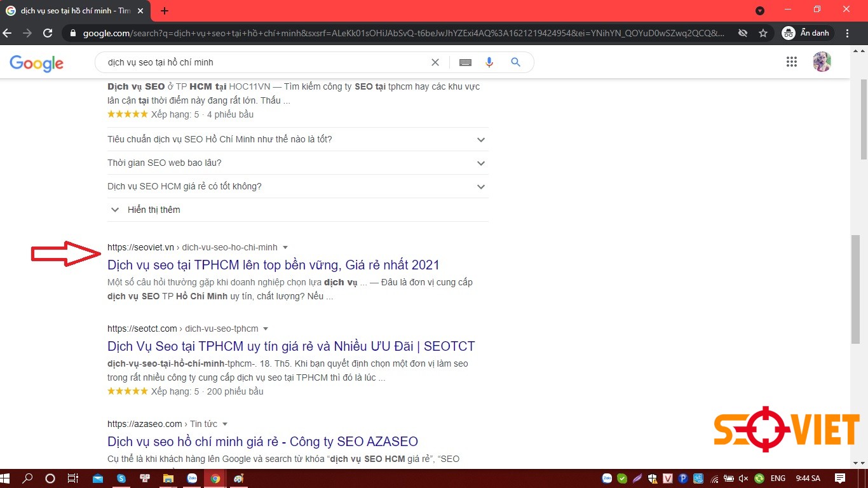Open dropdown arrow next to seoviet.vn URL
This screenshot has height=488, width=868.
click(x=285, y=247)
